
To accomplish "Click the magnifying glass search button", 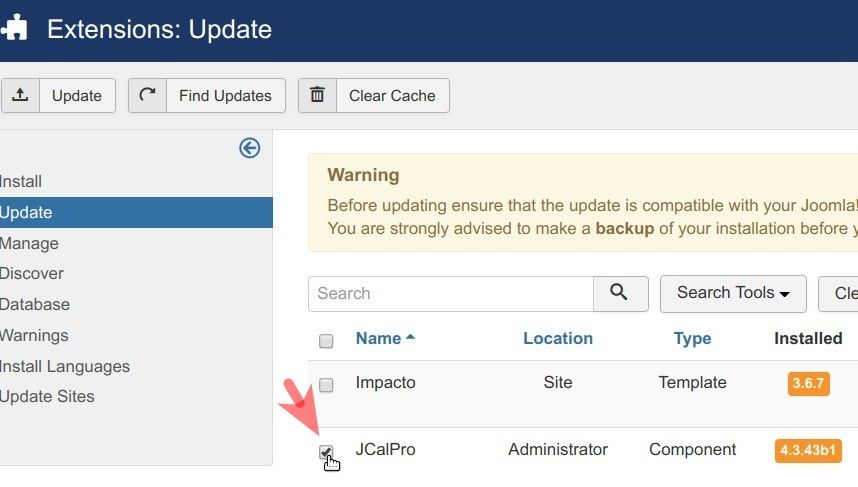I will pyautogui.click(x=621, y=294).
